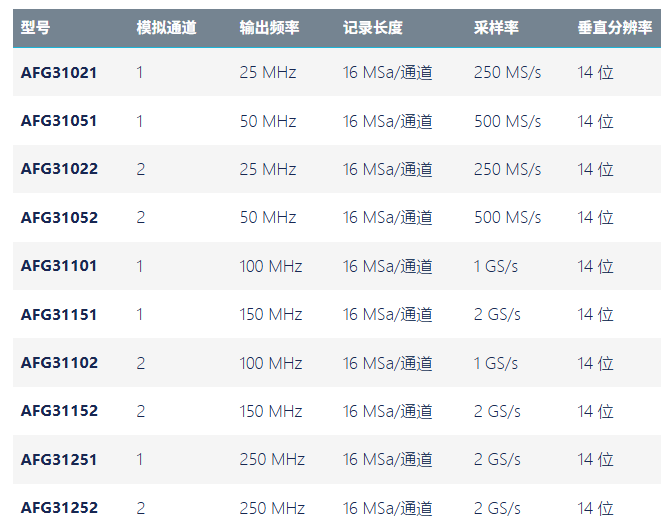Click 2 GS/s in AFG31252 row

497,508
